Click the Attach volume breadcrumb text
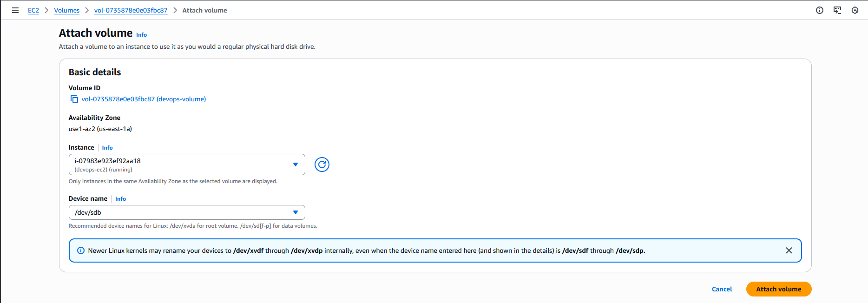Screen dimensions: 868x303 click(205, 10)
